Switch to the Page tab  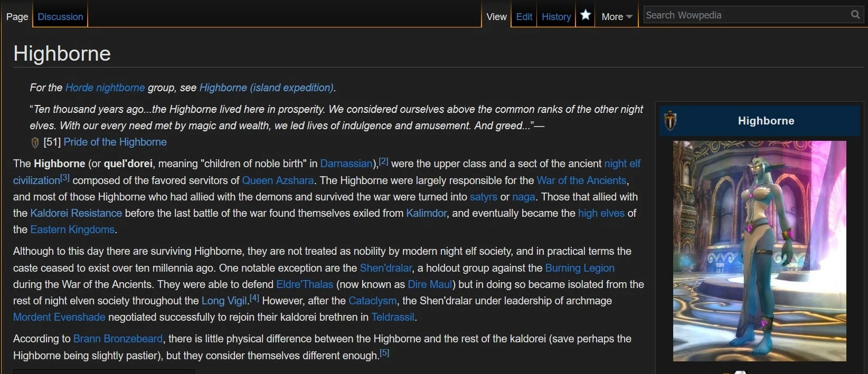pyautogui.click(x=17, y=17)
